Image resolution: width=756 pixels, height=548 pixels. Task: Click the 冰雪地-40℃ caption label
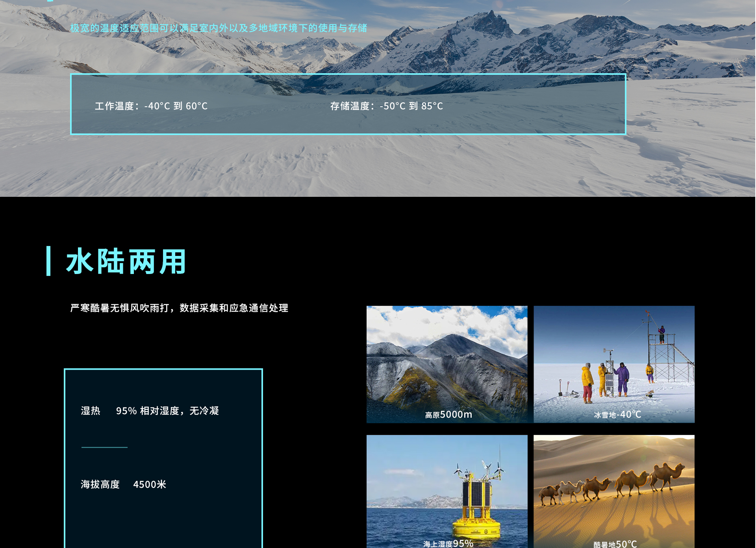tap(617, 415)
